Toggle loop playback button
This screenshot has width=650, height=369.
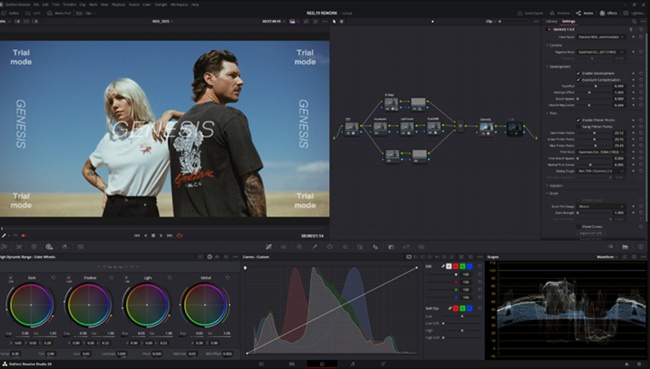(x=179, y=235)
